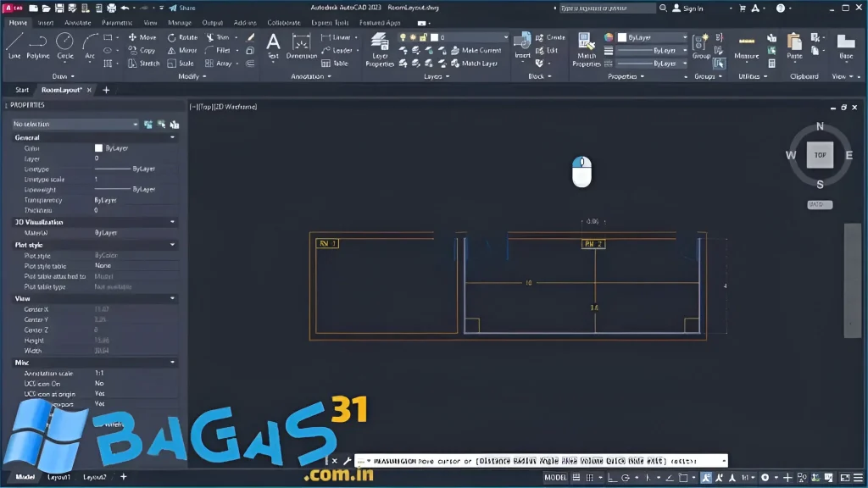Click the Copy tool
The width and height of the screenshot is (868, 488).
142,50
